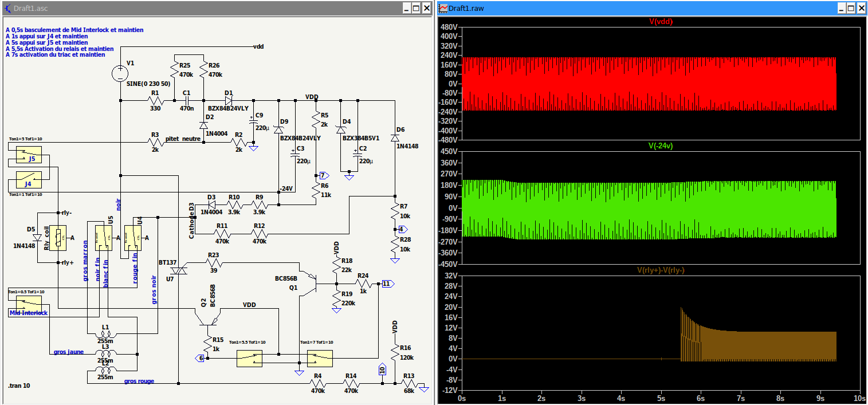Click the .tran 10 simulation directive

point(19,386)
